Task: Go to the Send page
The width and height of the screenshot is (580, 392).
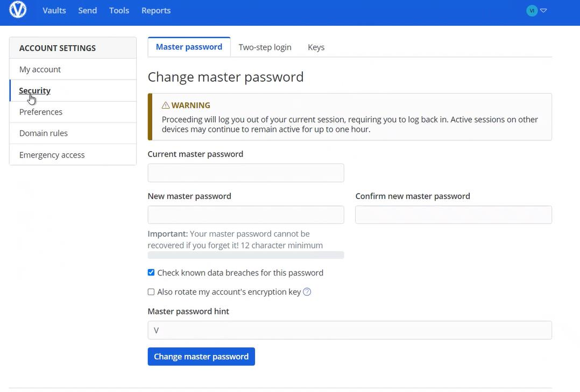Action: [88, 10]
